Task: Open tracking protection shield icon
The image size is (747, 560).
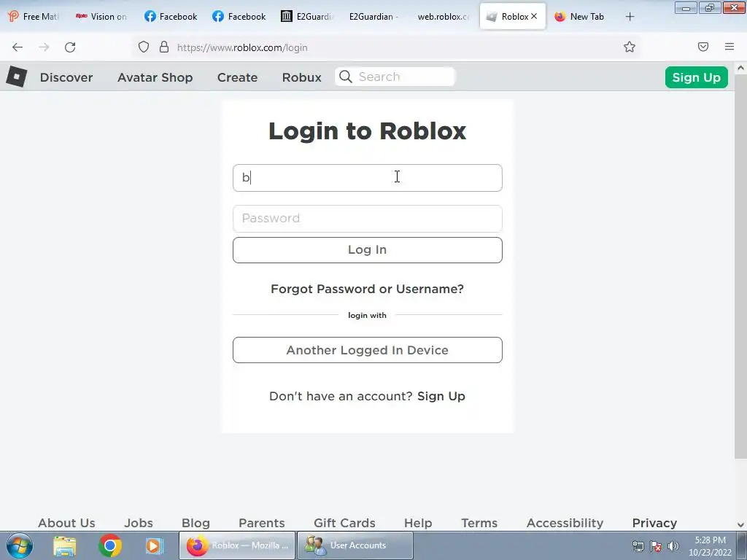Action: click(x=144, y=47)
